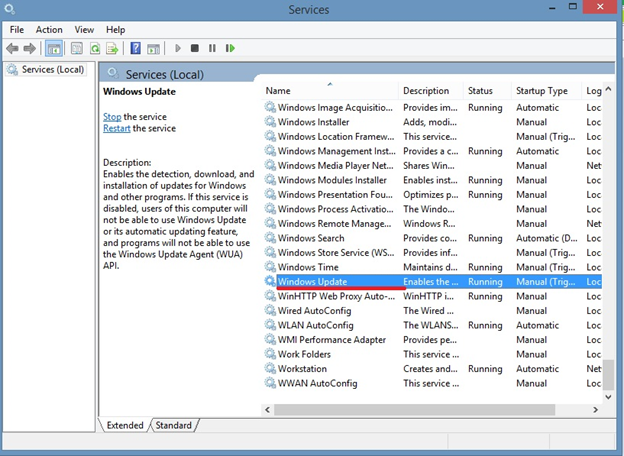The height and width of the screenshot is (456, 624).
Task: Select the Windows Management Instrumentation service
Action: coord(433,151)
